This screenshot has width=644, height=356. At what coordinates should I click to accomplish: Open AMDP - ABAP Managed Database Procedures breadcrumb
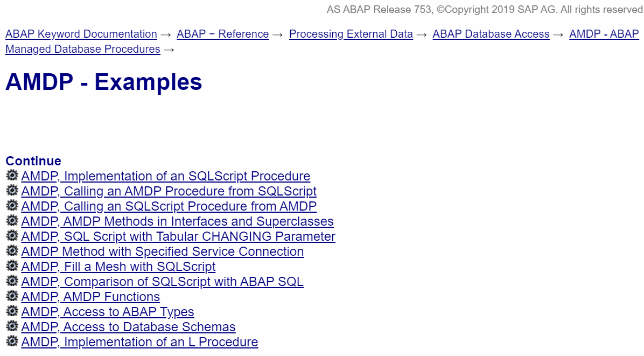click(x=83, y=49)
